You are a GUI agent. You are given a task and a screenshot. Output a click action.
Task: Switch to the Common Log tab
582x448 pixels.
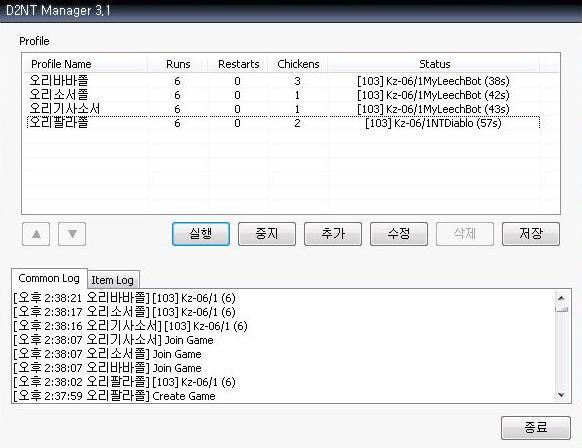pos(49,278)
